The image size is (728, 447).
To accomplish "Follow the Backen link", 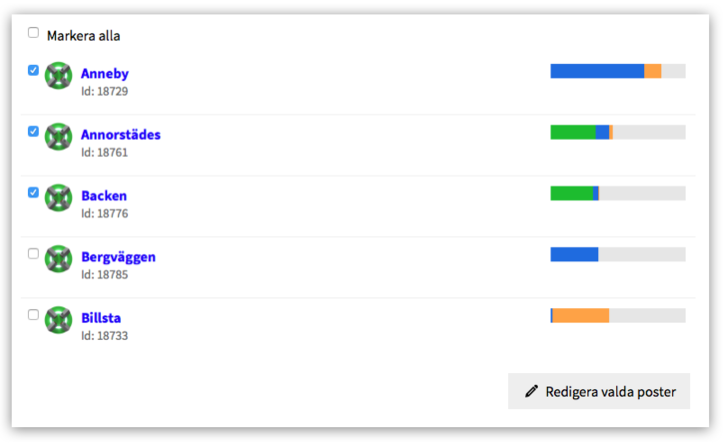I will click(x=104, y=196).
